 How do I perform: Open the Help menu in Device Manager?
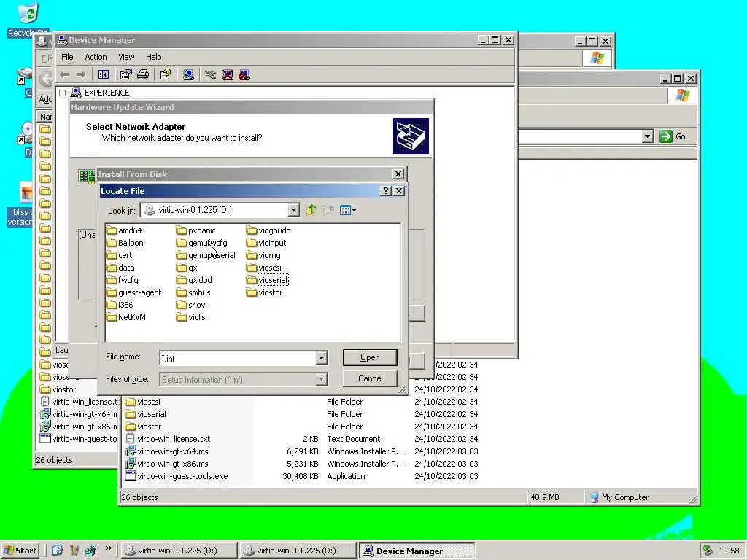click(153, 57)
